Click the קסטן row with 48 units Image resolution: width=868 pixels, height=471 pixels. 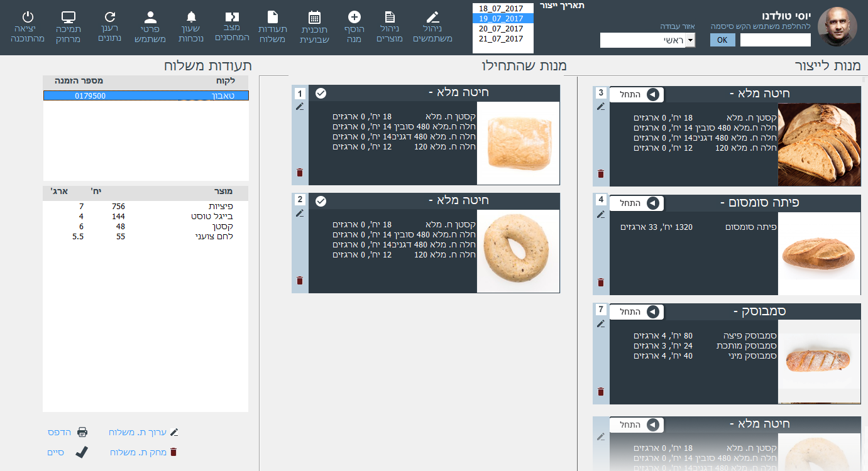click(x=146, y=226)
